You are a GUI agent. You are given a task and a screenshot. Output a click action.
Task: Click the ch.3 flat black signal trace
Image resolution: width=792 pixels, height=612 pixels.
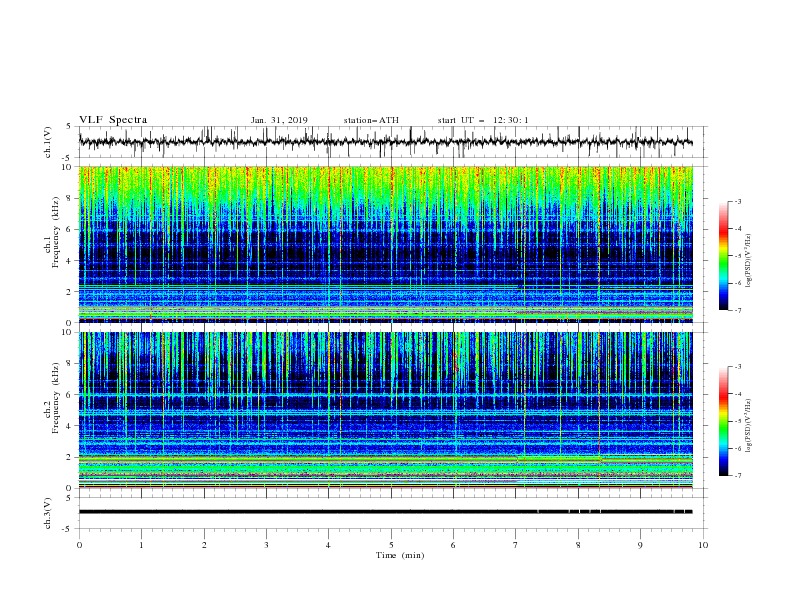[x=385, y=512]
